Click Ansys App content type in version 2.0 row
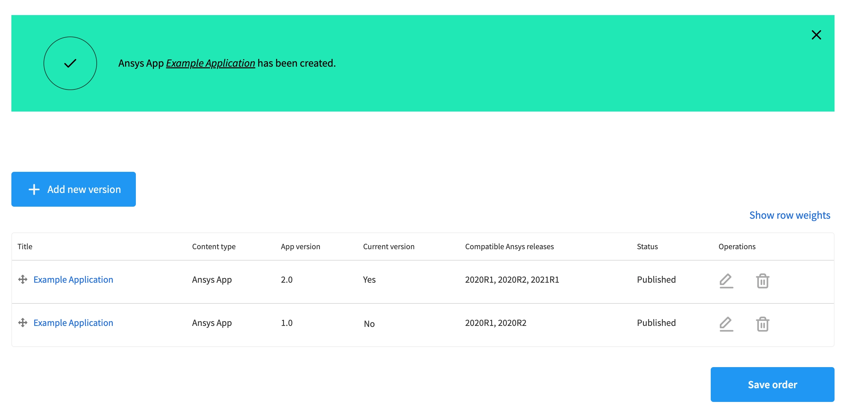This screenshot has height=416, width=868. (x=211, y=280)
